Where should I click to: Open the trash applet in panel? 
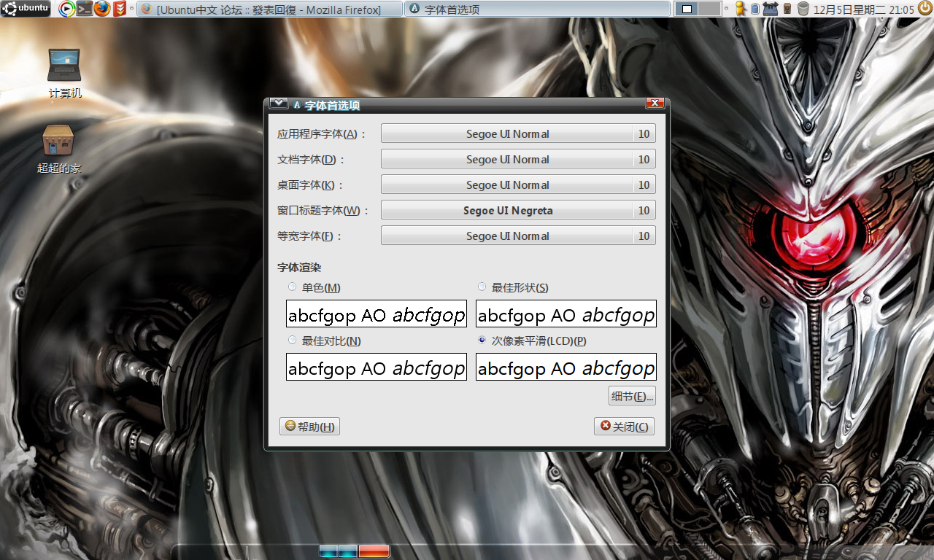tap(803, 9)
